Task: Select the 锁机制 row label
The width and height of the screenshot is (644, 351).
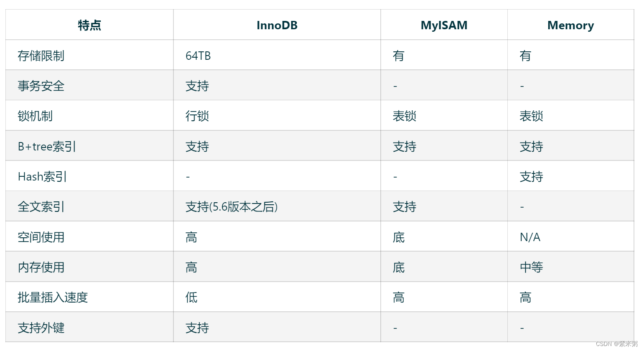Action: pos(35,116)
